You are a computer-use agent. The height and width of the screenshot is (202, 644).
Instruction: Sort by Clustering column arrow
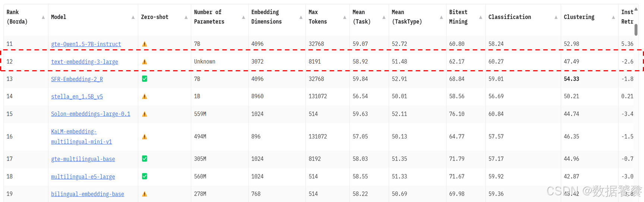pos(613,17)
